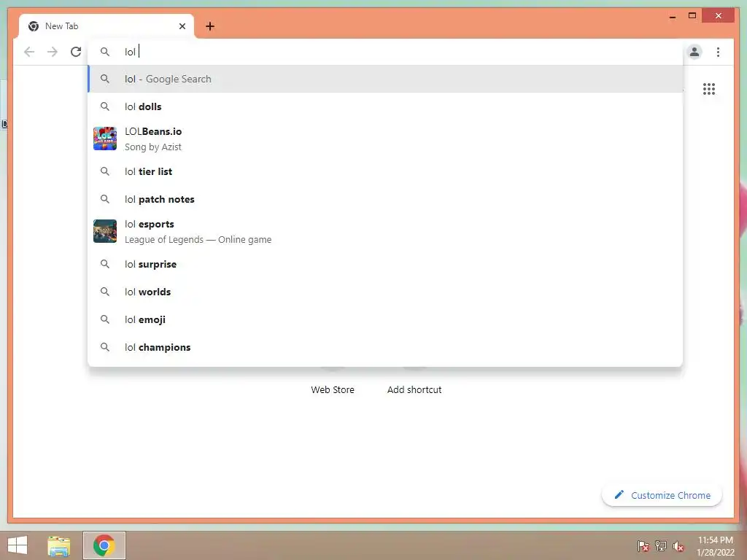Minimize the Chrome window
This screenshot has height=560, width=747.
click(672, 16)
